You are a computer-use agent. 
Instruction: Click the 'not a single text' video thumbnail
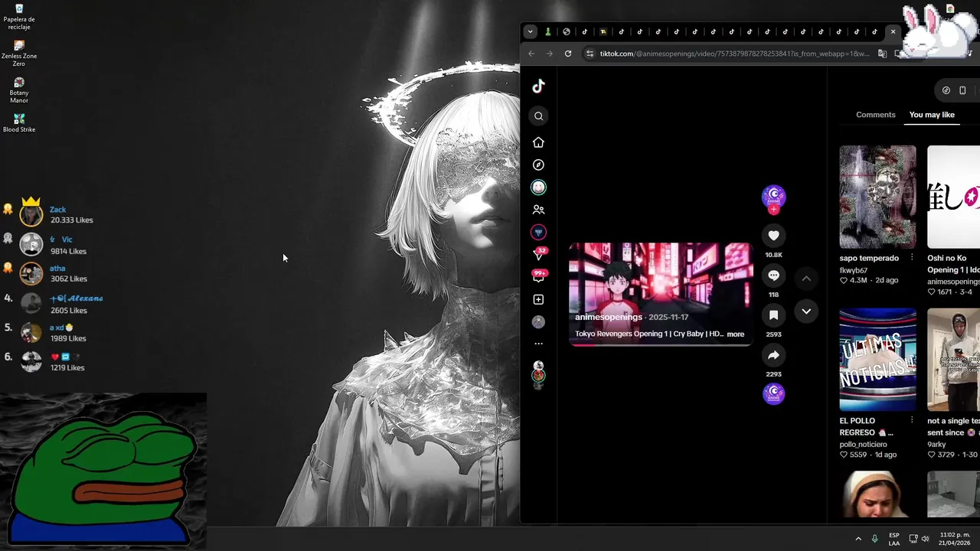point(953,360)
